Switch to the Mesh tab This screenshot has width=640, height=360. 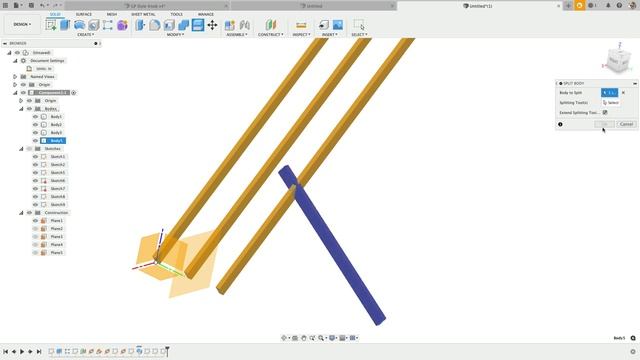(x=112, y=14)
